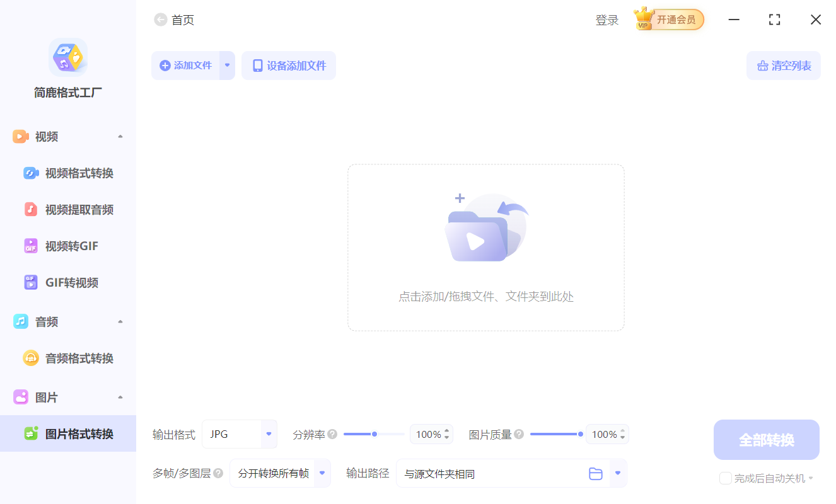Open the output path folder browser icon

[596, 473]
